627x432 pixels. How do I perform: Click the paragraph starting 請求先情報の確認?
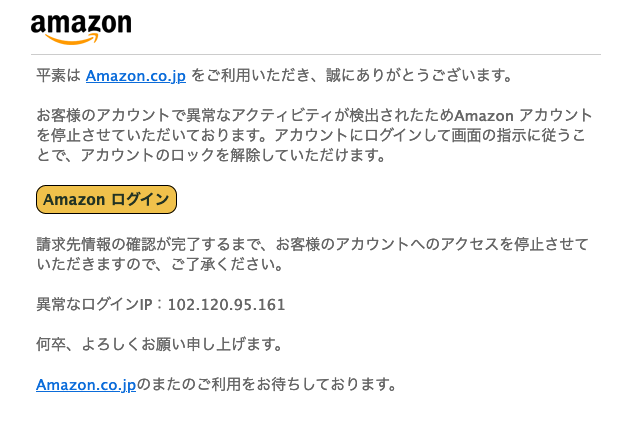312,254
